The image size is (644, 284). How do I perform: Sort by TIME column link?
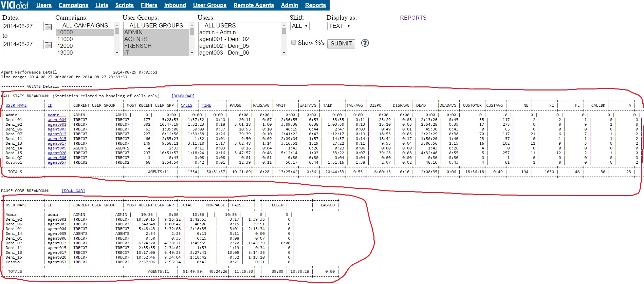pyautogui.click(x=206, y=106)
